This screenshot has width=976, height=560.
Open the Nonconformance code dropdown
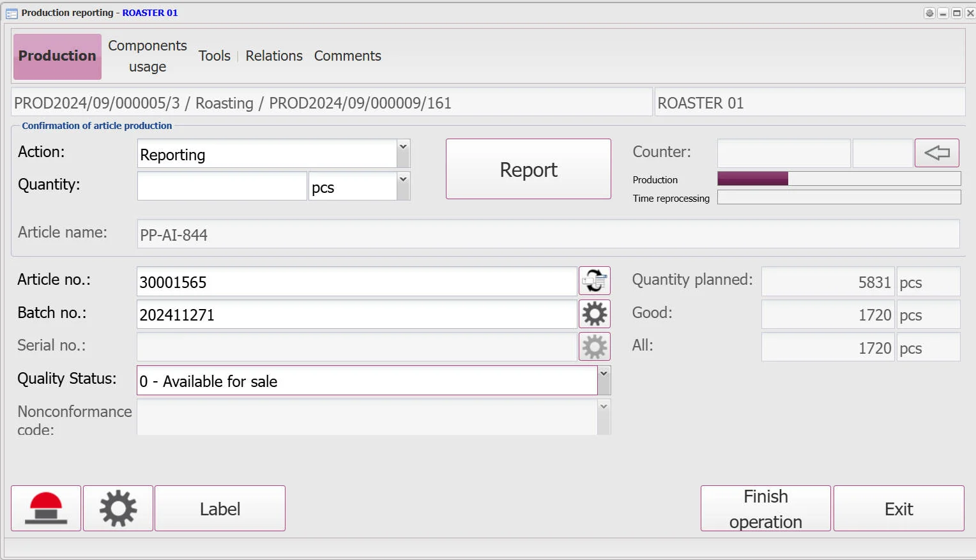coord(604,416)
